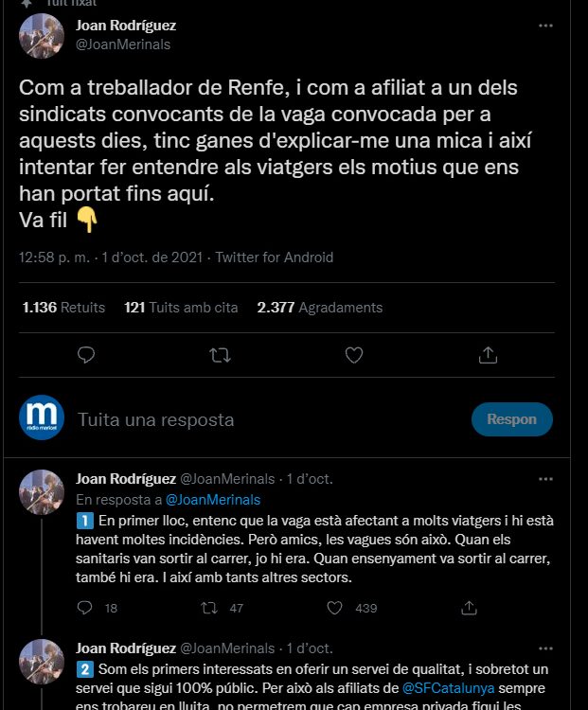Like the main tweet with heart icon

(354, 355)
